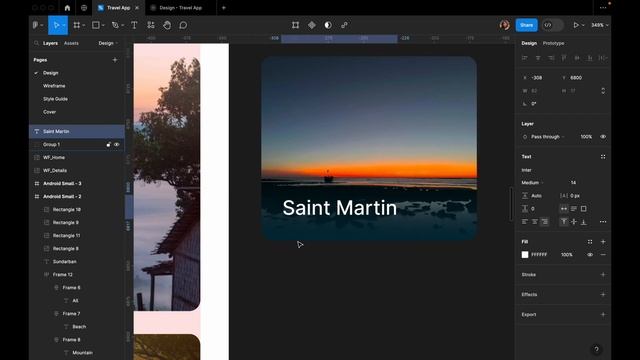
Task: Add a Stroke
Action: click(603, 275)
